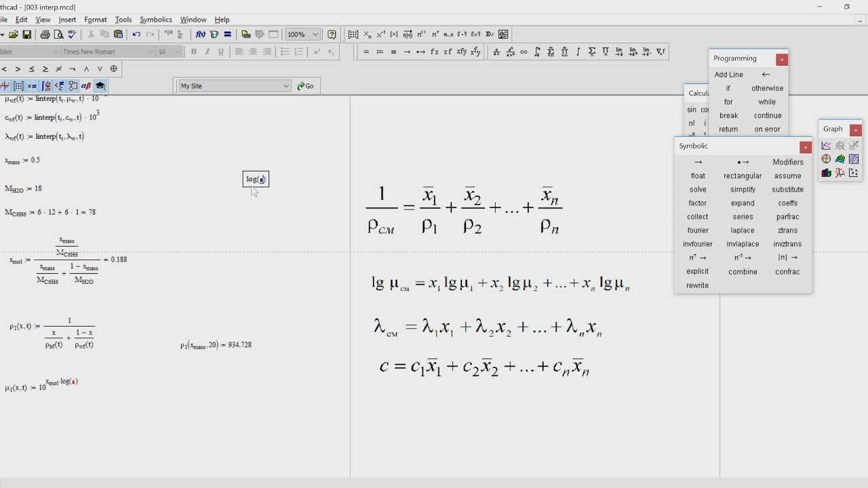868x488 pixels.
Task: Insert the XOR circled-plus Boolean operator
Action: [x=114, y=69]
